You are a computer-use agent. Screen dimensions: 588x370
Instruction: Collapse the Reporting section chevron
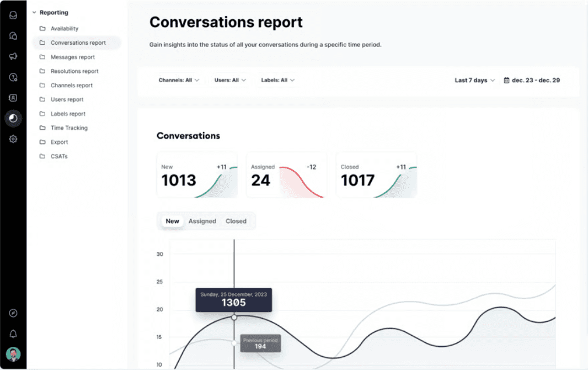click(x=34, y=12)
